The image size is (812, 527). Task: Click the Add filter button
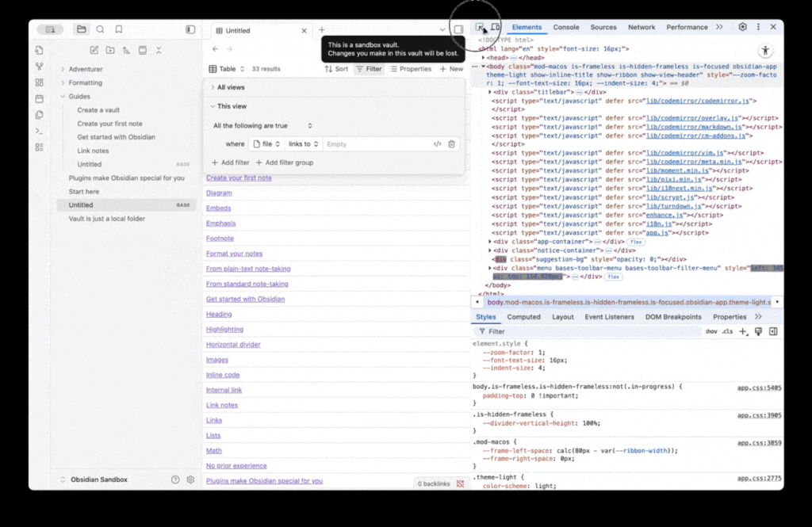tap(231, 162)
